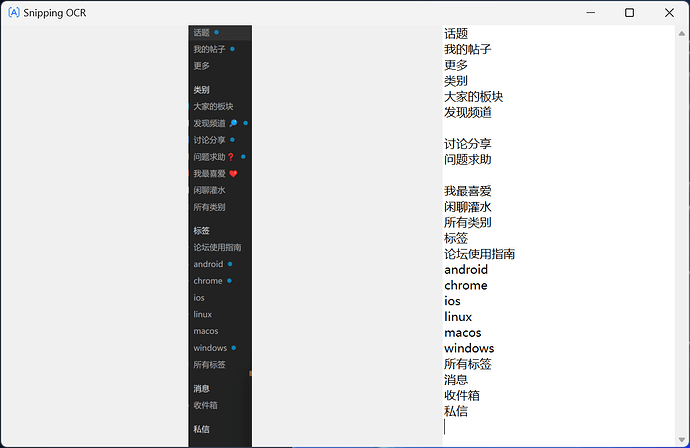690x448 pixels.
Task: Click recognized text 话题 in OCR output
Action: point(456,33)
